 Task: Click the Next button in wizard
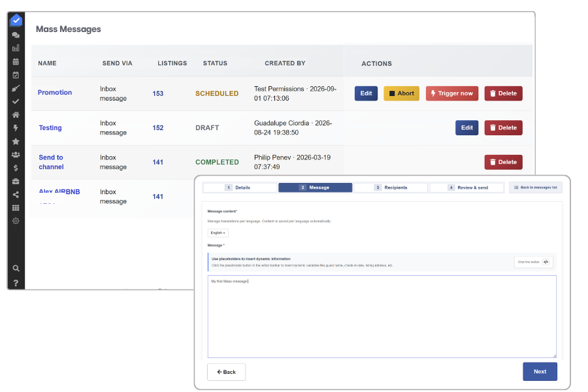(x=540, y=372)
